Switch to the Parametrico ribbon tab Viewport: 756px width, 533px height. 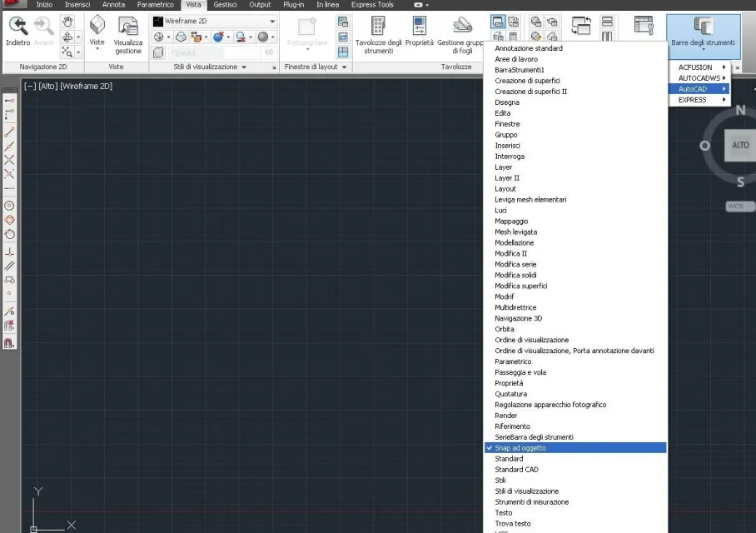155,5
